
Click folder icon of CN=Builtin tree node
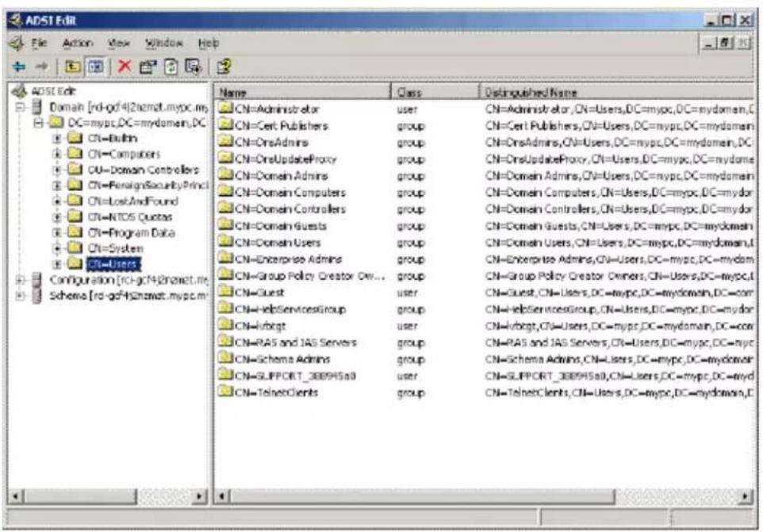(75, 138)
